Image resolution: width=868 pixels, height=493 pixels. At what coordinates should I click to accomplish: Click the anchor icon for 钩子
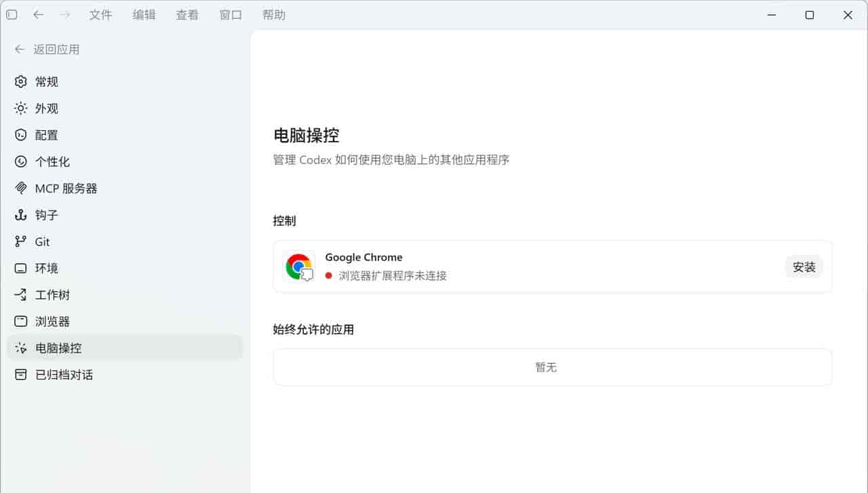coord(21,215)
